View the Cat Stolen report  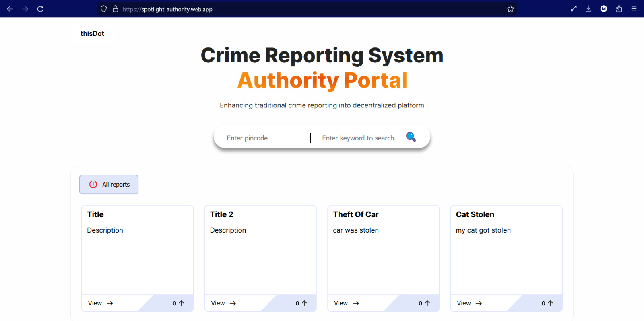pos(469,303)
